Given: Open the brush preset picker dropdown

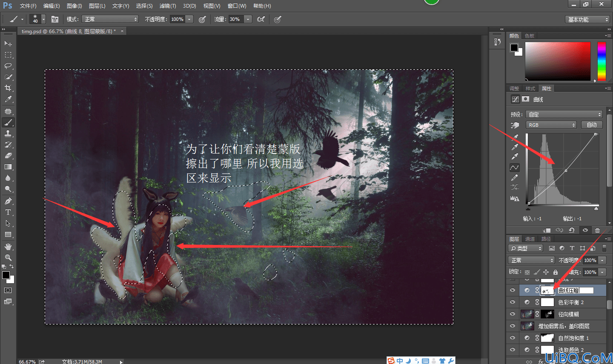Looking at the screenshot, I should (43, 19).
